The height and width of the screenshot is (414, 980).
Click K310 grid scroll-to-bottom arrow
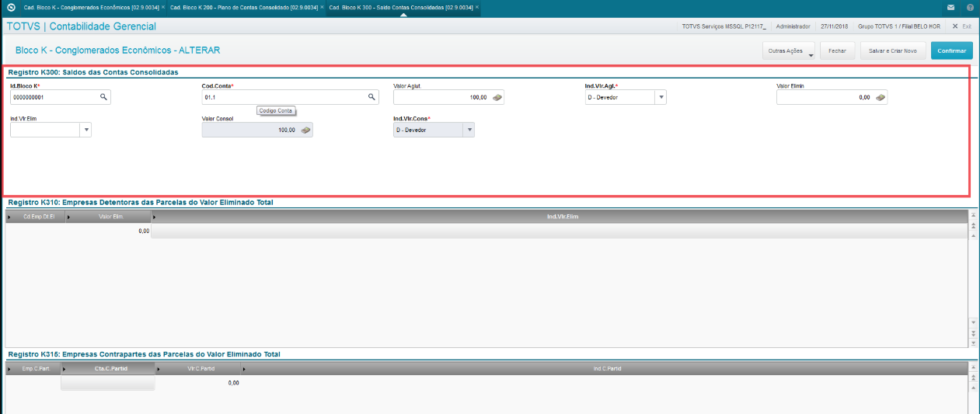[974, 342]
